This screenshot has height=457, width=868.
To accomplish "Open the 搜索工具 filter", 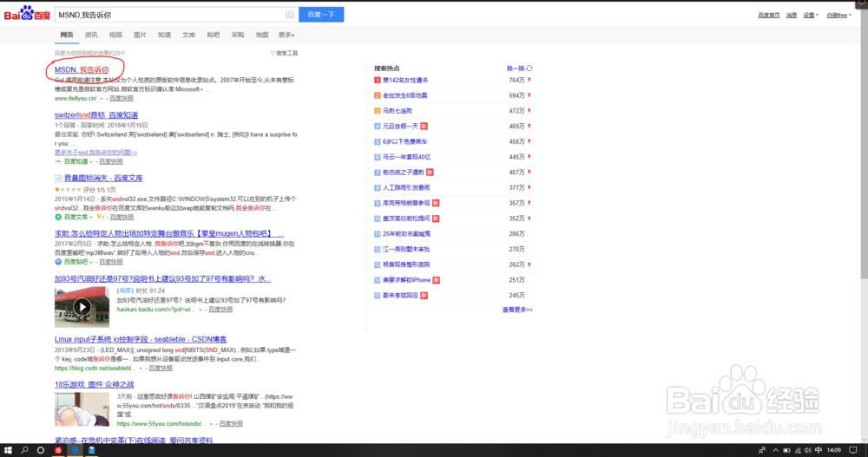I will pyautogui.click(x=284, y=53).
